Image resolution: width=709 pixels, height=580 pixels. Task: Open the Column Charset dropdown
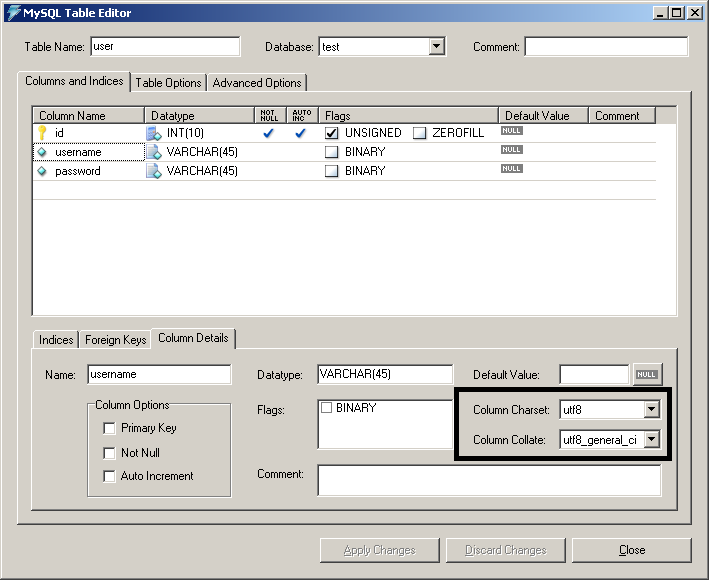click(x=652, y=410)
